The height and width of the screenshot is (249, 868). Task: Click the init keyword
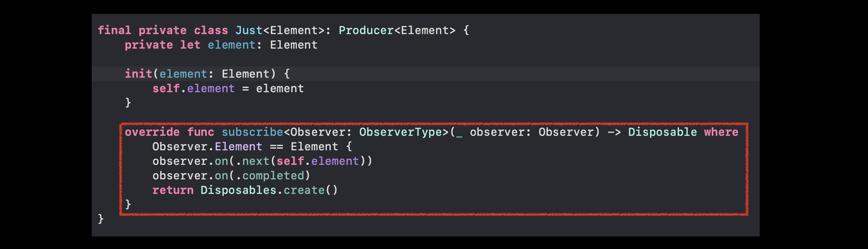pos(139,74)
